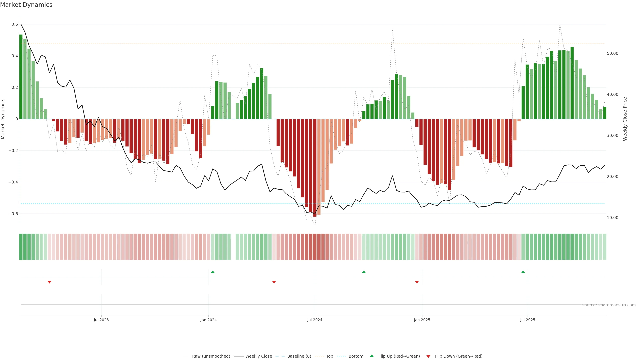The height and width of the screenshot is (362, 644).
Task: Click the Flip Down marker before Jan 2025
Action: [x=417, y=282]
